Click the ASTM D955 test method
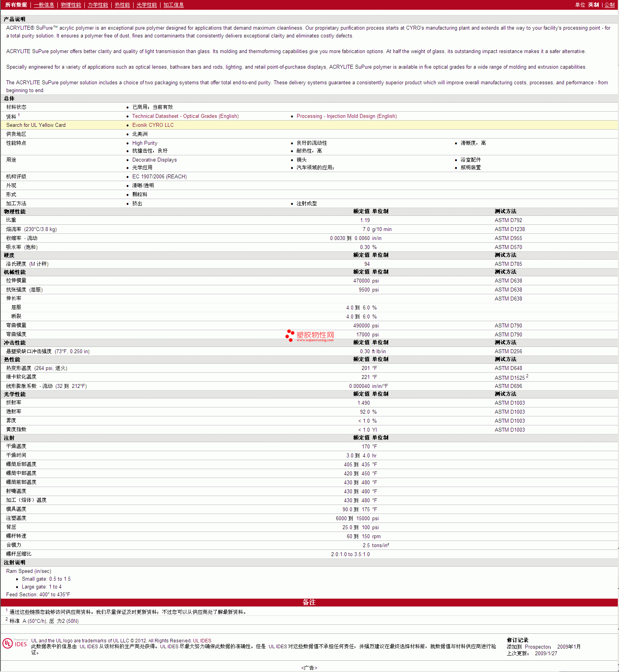619x672 pixels. coord(508,238)
